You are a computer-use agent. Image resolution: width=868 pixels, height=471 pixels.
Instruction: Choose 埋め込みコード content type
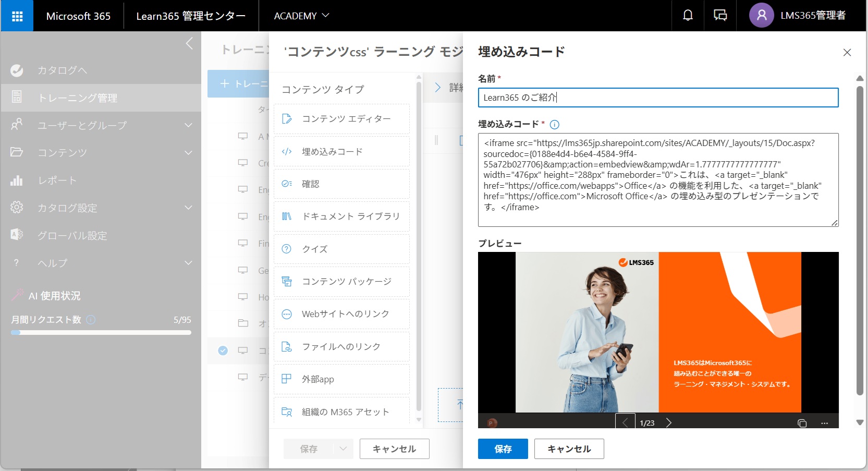[341, 152]
